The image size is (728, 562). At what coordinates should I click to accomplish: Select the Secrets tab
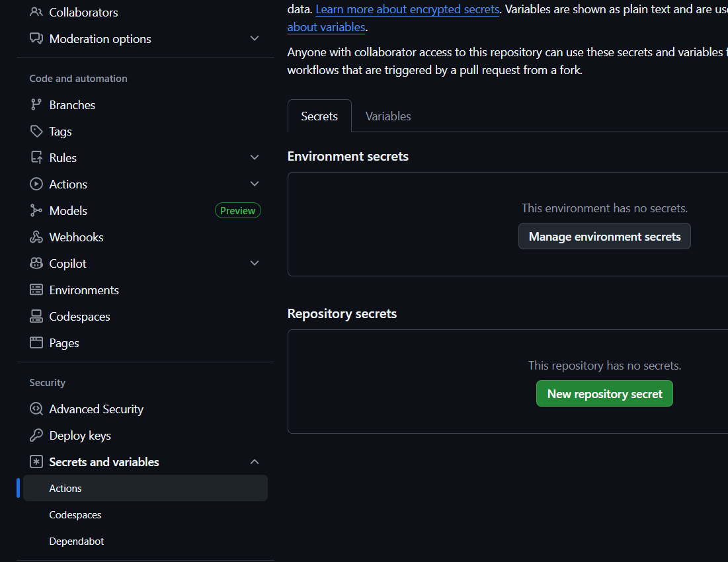(x=319, y=116)
